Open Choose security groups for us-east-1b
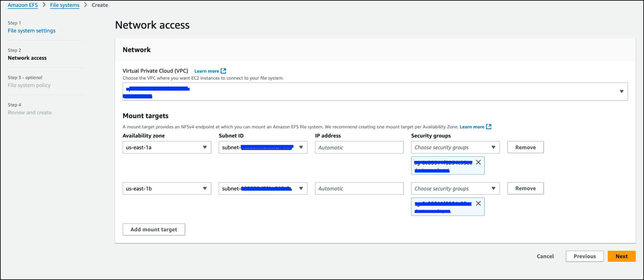Image resolution: width=644 pixels, height=280 pixels. 455,188
